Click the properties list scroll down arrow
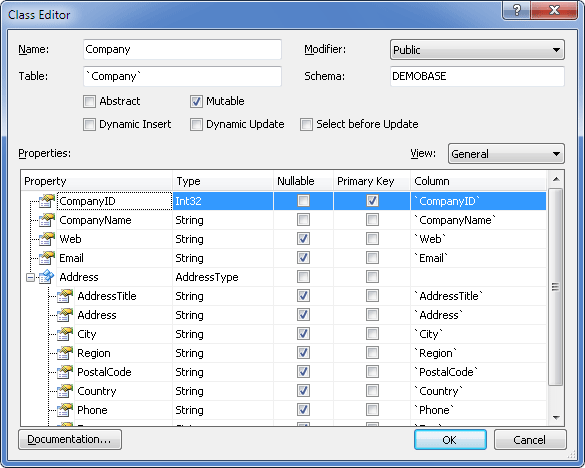 [556, 418]
